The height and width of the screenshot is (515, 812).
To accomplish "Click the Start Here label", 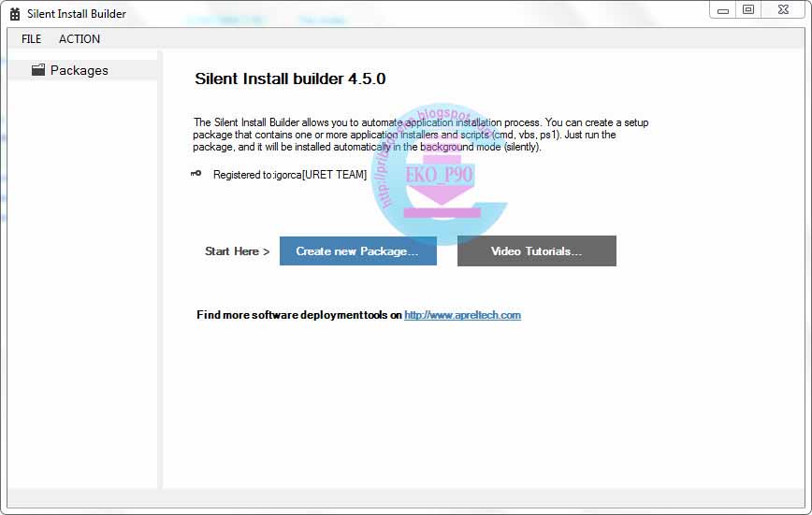I will (238, 251).
